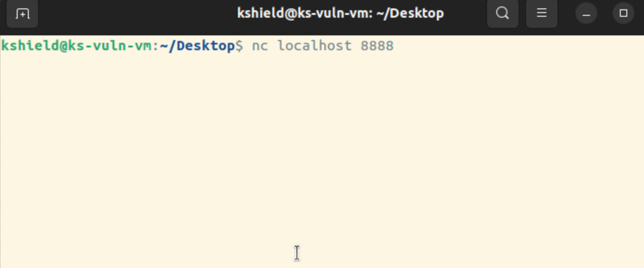
Task: Click the 8888 port number
Action: click(x=377, y=46)
